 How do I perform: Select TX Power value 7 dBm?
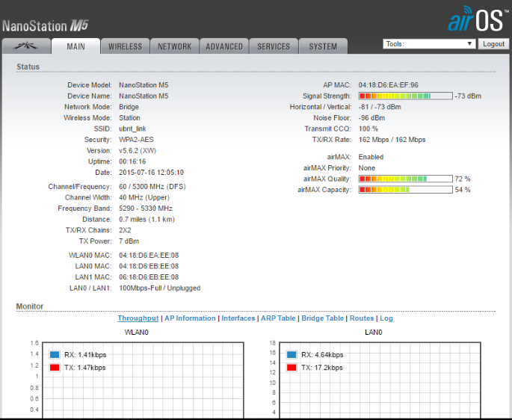pos(129,241)
